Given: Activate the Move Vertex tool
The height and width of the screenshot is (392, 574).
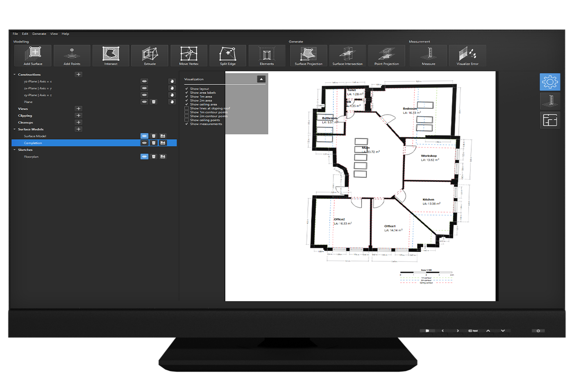Looking at the screenshot, I should [x=188, y=55].
